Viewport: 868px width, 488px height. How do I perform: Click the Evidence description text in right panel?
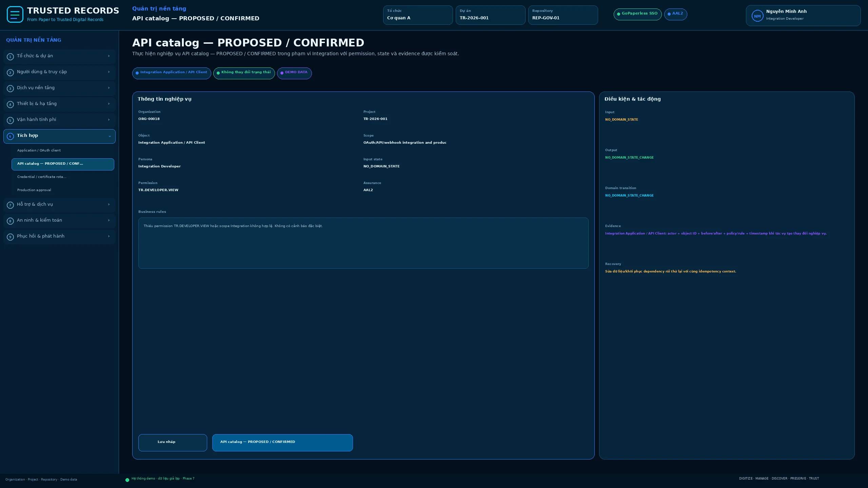click(x=716, y=233)
